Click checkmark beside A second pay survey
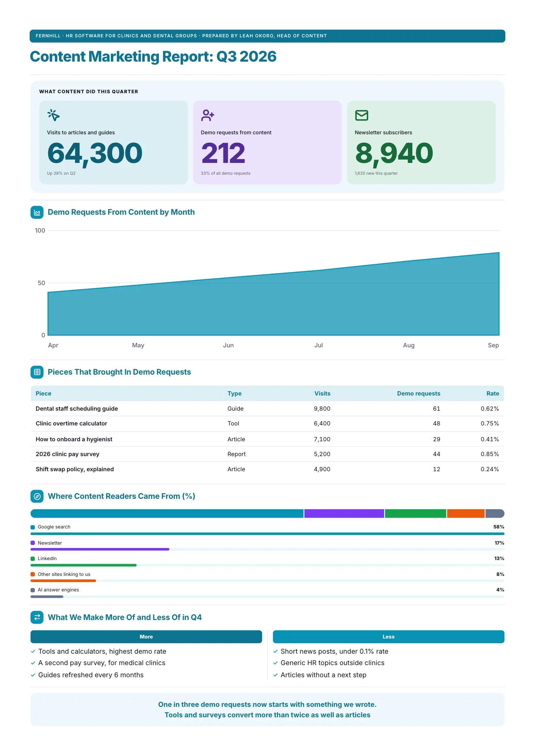 pyautogui.click(x=33, y=663)
